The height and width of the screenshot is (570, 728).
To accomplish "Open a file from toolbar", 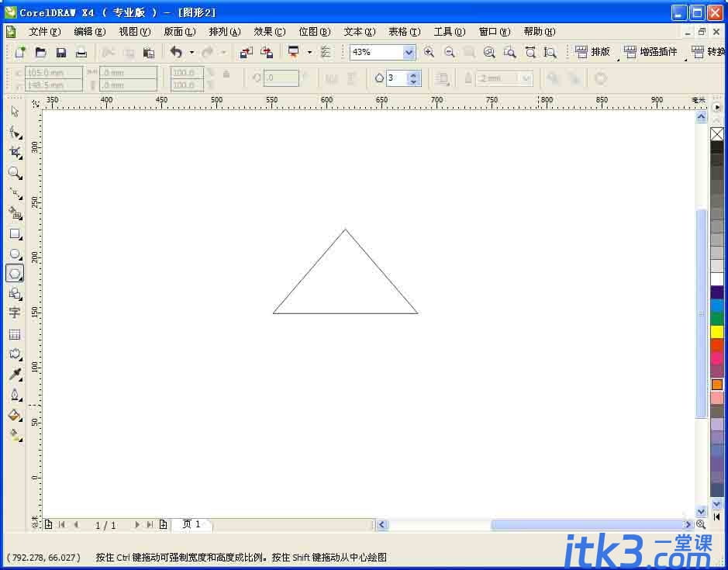I will click(x=41, y=52).
